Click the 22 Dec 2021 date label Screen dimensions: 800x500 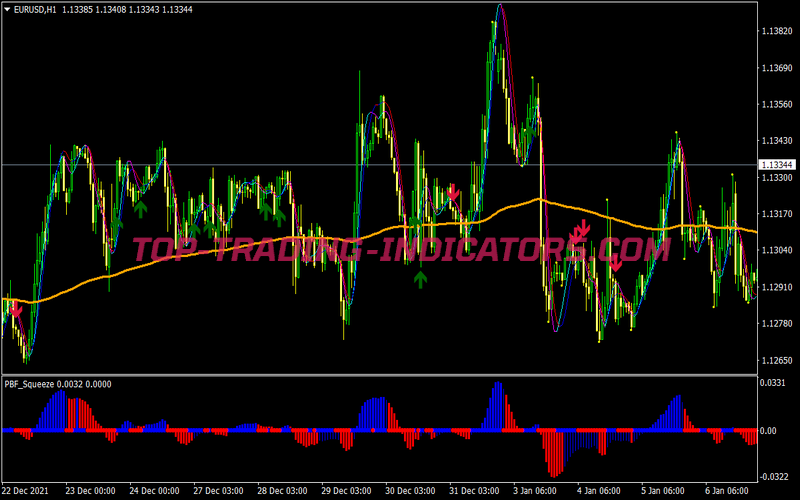click(25, 491)
